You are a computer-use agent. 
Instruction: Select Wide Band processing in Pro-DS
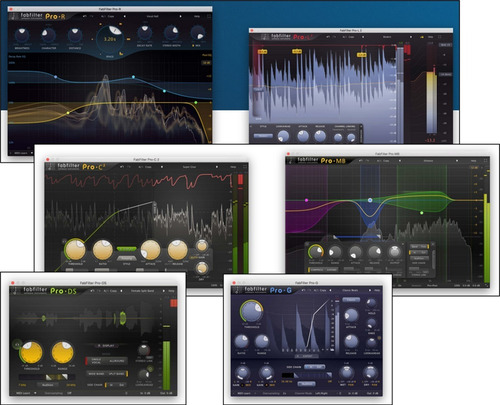coord(96,374)
